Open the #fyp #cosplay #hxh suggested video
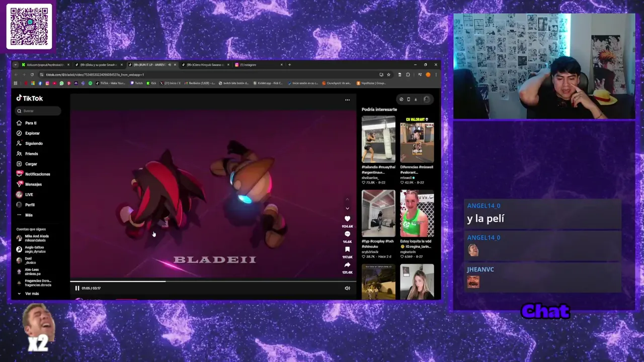Screen dimensions: 644x362 (x=378, y=213)
